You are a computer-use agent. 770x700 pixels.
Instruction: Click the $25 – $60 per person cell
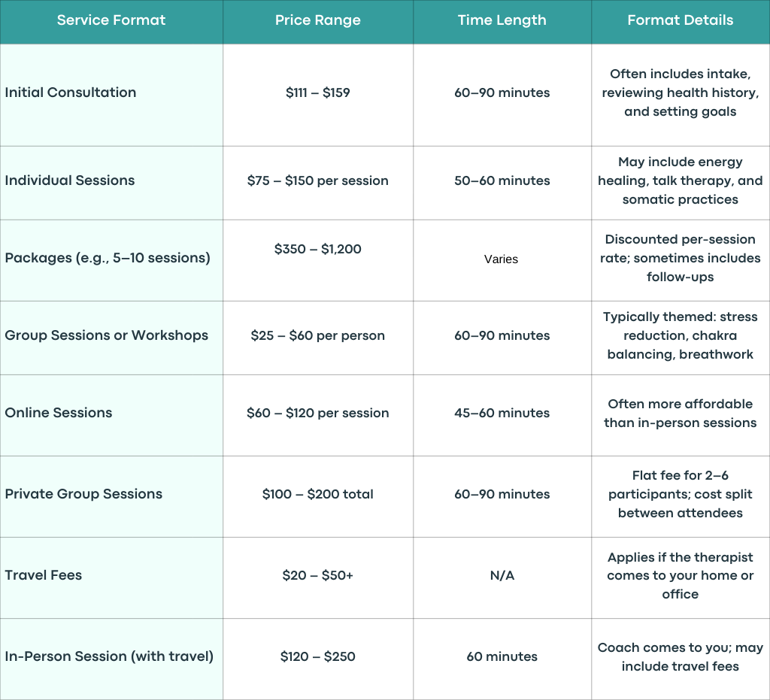[x=318, y=336]
